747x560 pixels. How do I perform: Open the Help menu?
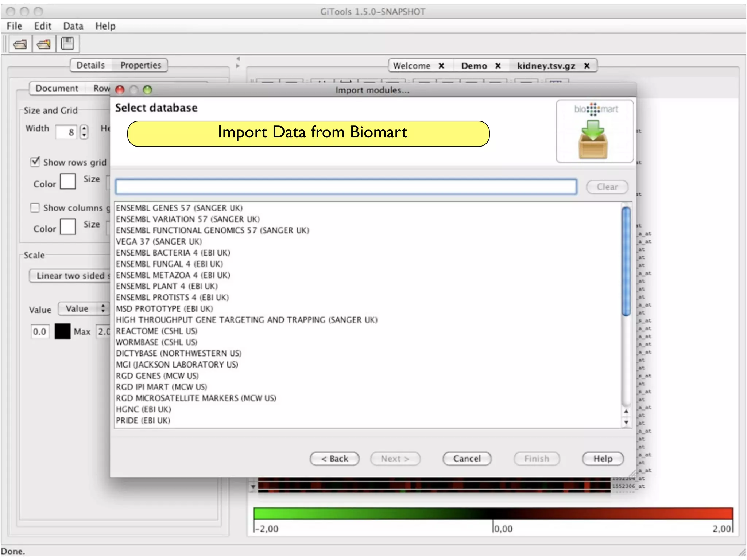click(x=105, y=26)
